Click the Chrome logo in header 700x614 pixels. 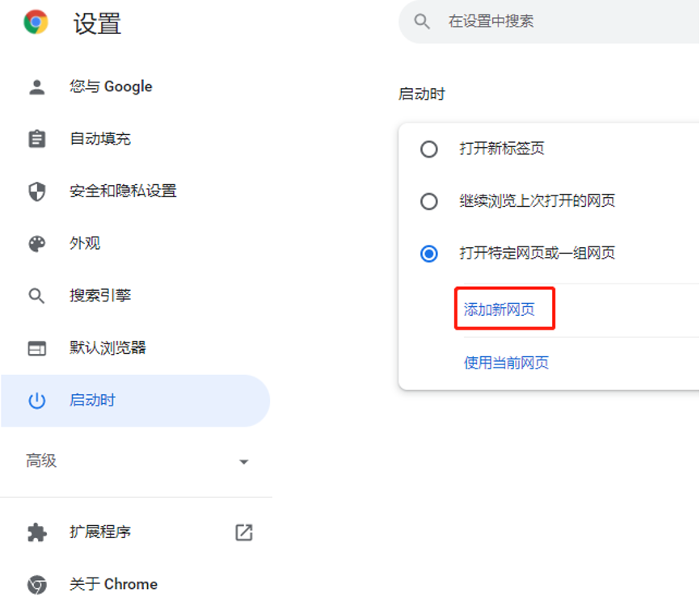(36, 22)
